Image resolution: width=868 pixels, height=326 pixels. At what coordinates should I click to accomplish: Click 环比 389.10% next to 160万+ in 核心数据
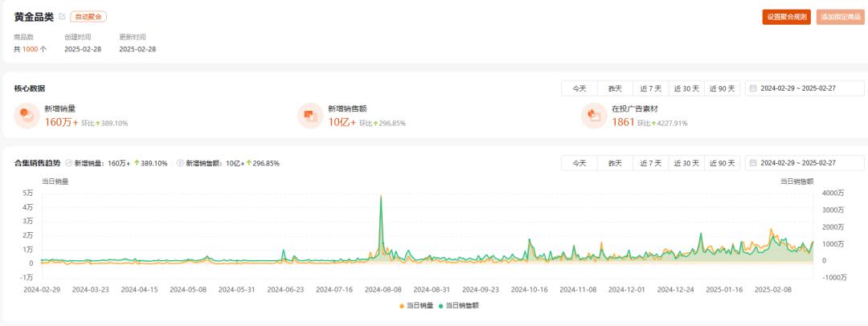coord(104,123)
